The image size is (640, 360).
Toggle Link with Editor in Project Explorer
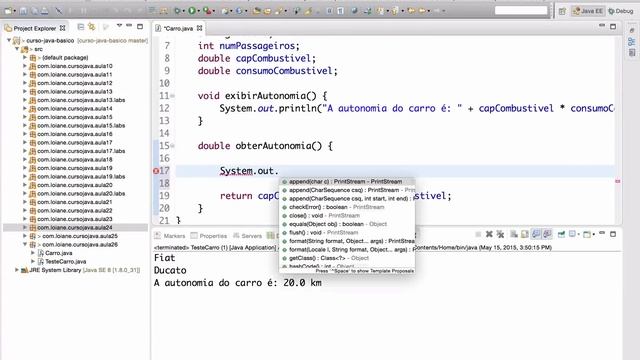coord(92,27)
